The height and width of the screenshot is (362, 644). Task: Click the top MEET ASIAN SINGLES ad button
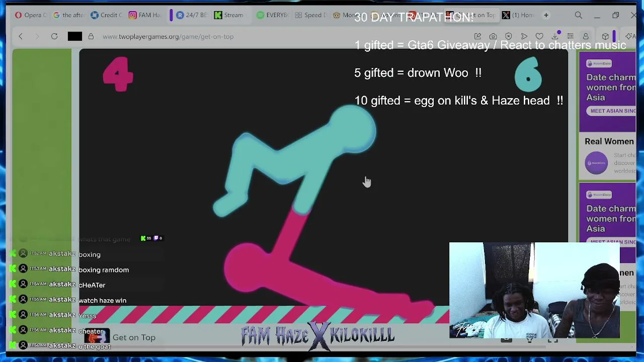[611, 111]
